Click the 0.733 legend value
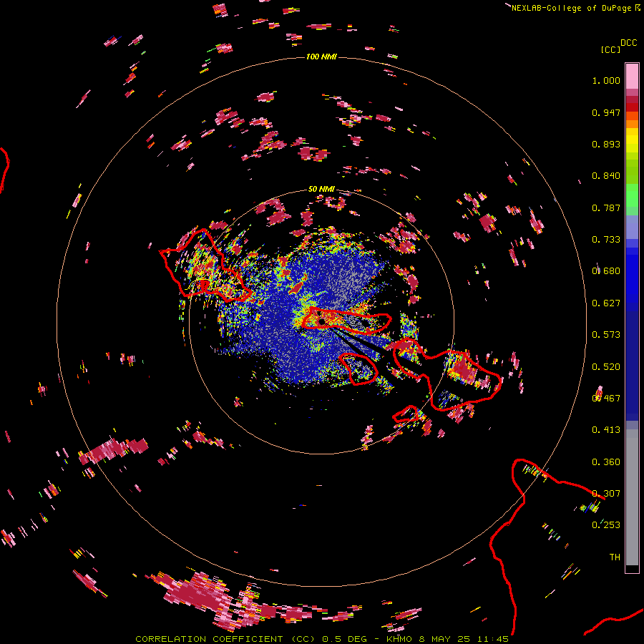 (x=606, y=240)
